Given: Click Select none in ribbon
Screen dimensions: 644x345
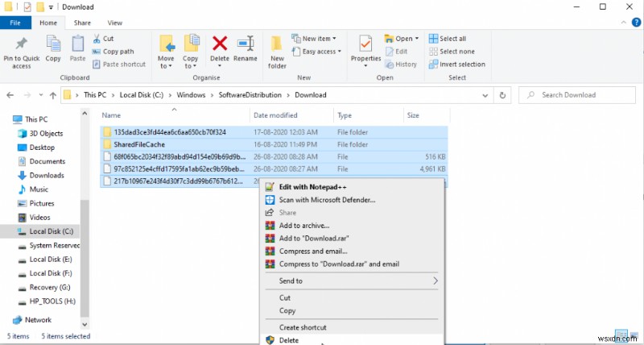Looking at the screenshot, I should (x=452, y=52).
